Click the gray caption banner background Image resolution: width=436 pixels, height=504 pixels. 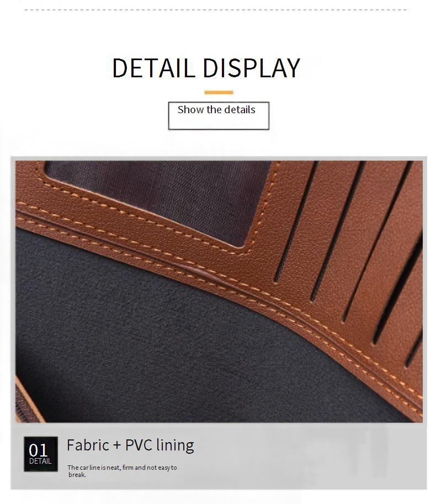tap(289, 457)
